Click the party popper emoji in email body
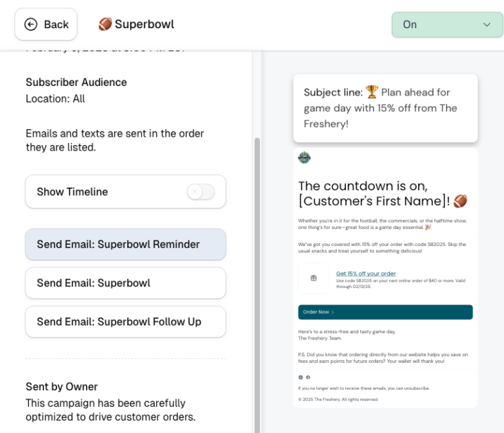 pos(428,226)
